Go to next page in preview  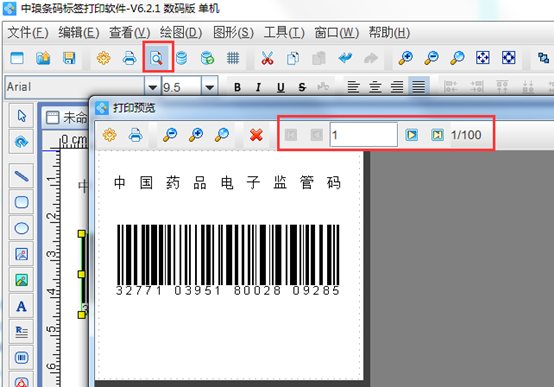tap(412, 135)
